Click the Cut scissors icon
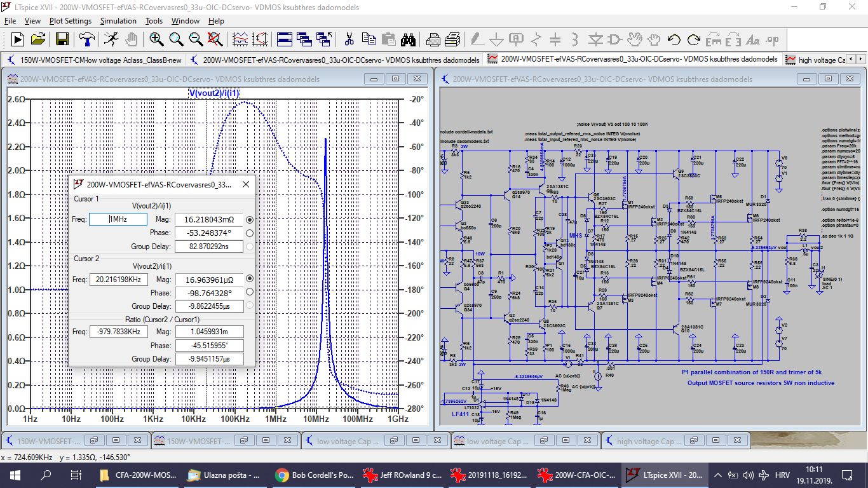The height and width of the screenshot is (488, 868). [x=348, y=39]
